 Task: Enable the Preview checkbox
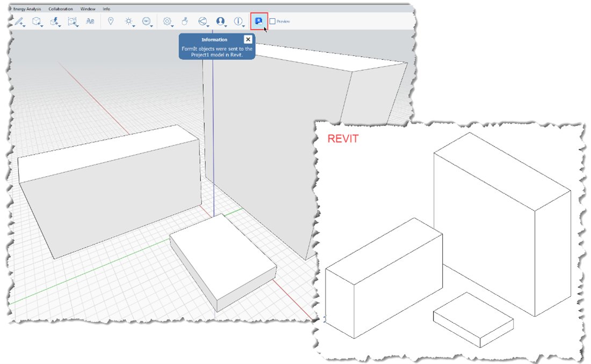[273, 21]
